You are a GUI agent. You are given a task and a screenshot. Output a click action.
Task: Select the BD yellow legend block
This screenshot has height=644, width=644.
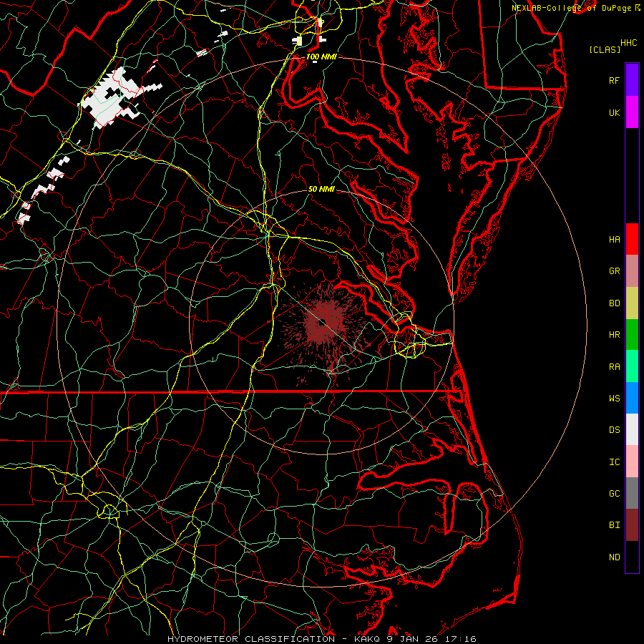coord(632,303)
